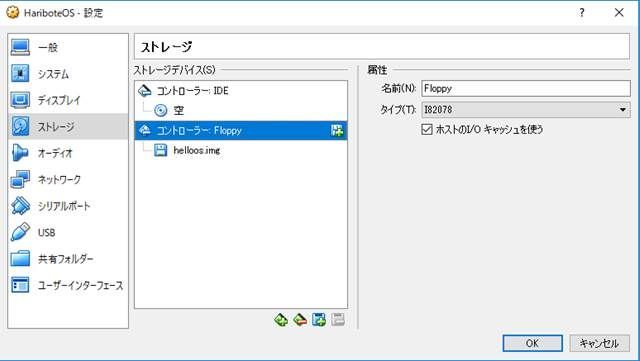This screenshot has height=361, width=640.
Task: Click remove selected storage controller icon
Action: click(300, 320)
